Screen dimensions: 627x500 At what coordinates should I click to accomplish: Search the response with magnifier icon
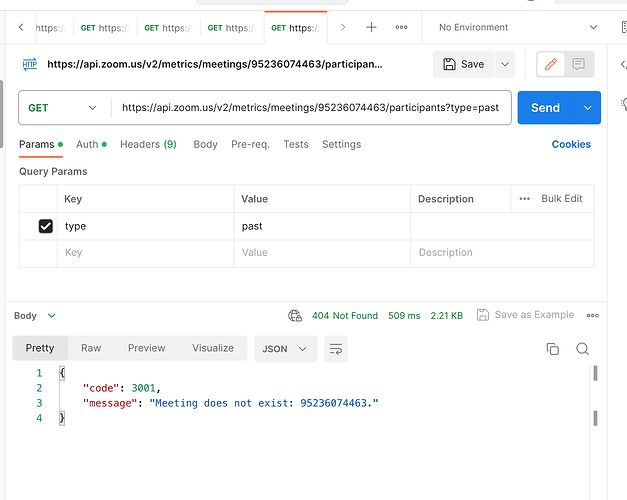coord(582,349)
